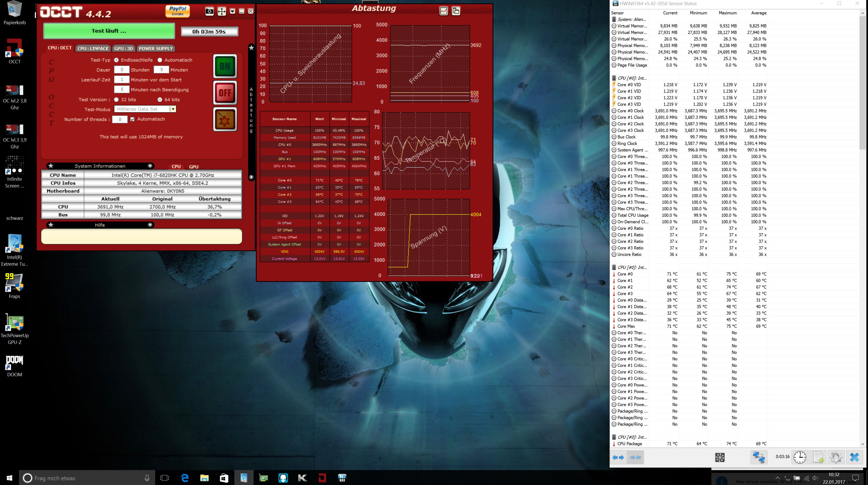
Task: Click the HWiNFO logging sheet icon
Action: coord(818,457)
